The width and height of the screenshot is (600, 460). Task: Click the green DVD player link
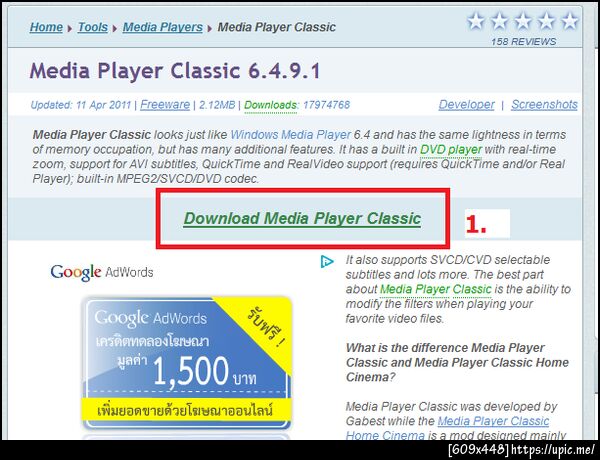(451, 150)
